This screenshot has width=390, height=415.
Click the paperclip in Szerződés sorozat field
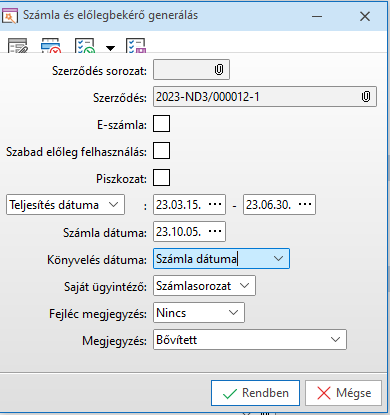[219, 70]
